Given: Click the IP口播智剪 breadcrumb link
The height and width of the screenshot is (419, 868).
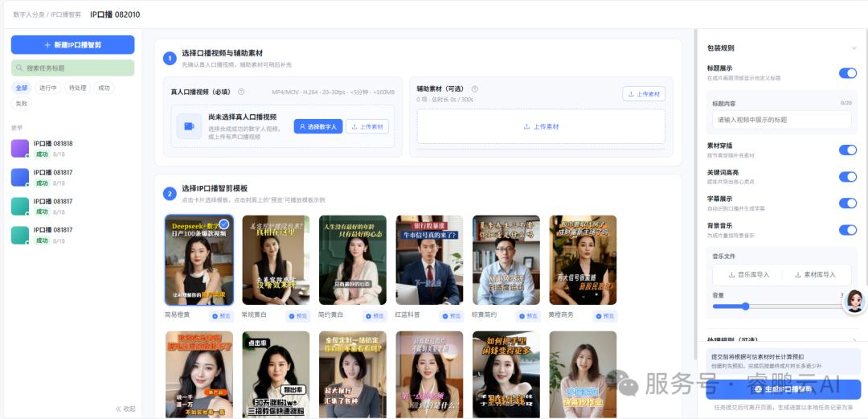Looking at the screenshot, I should pyautogui.click(x=66, y=14).
